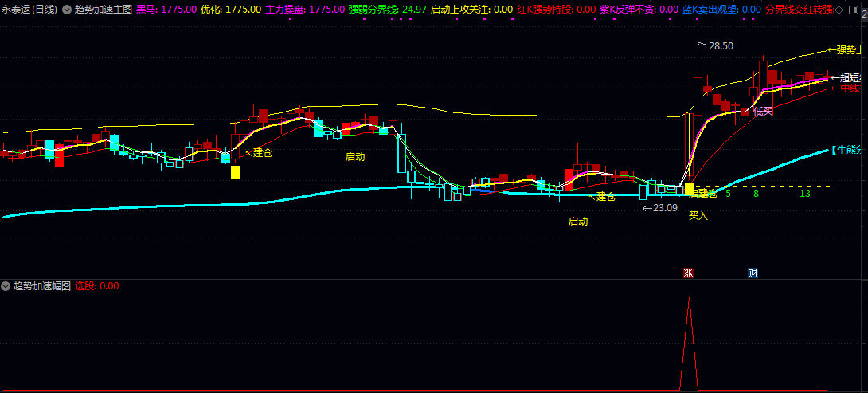
Task: Click the green number 5 marker
Action: coord(728,194)
